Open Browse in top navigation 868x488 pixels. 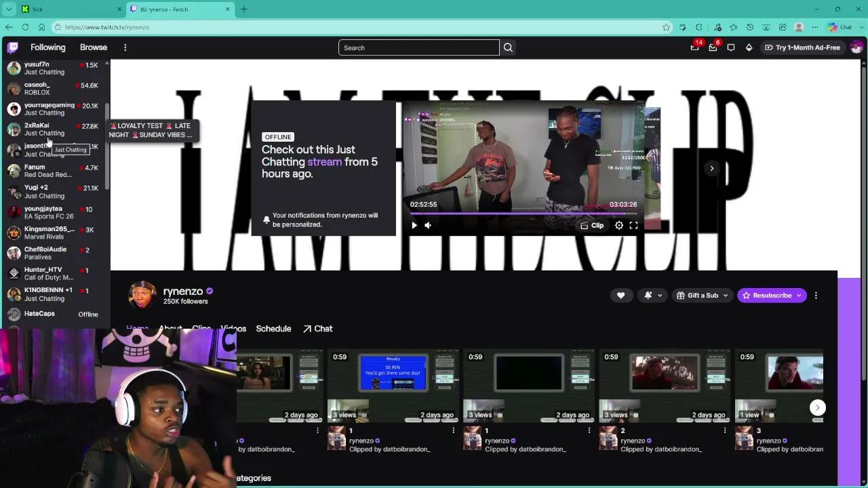click(x=94, y=47)
